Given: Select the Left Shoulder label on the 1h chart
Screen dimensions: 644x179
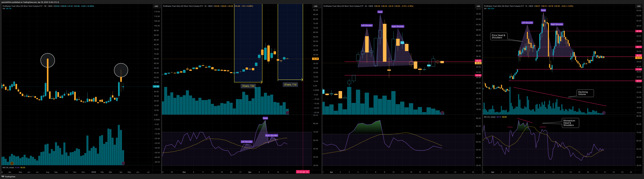Looking at the screenshot, I should (x=527, y=23).
